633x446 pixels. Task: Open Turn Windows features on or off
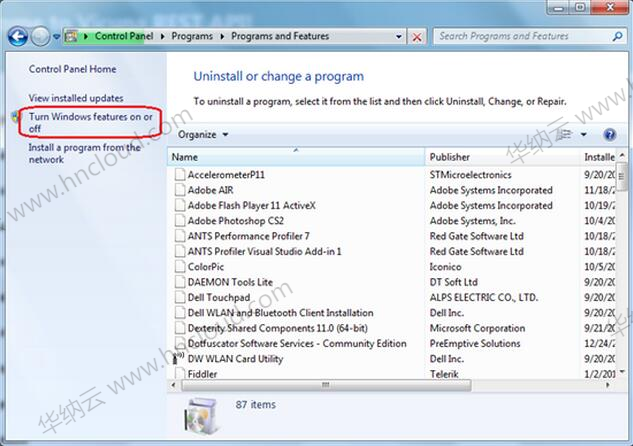pyautogui.click(x=90, y=122)
